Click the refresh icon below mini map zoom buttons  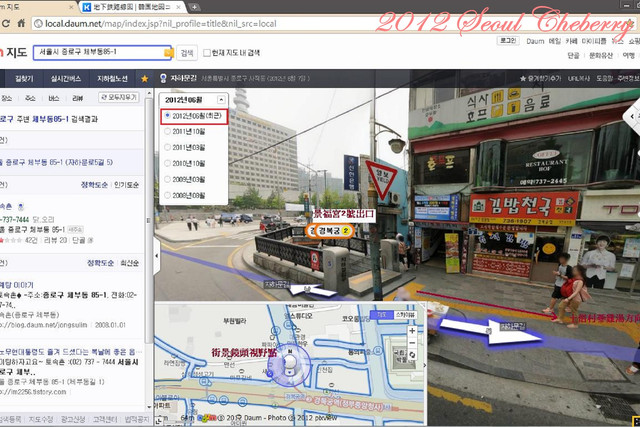[412, 355]
